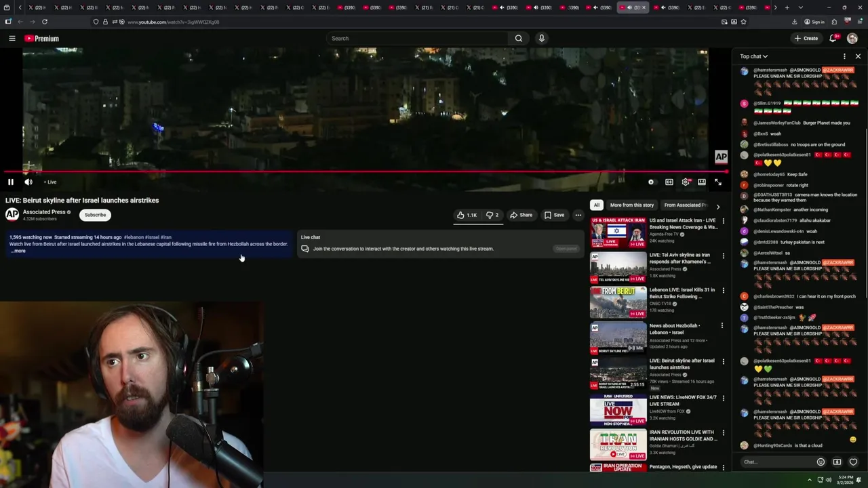The image size is (868, 488).
Task: Save the video to a playlist
Action: click(554, 215)
